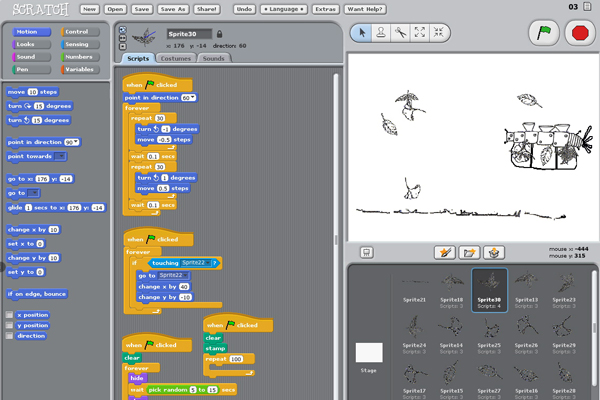
Task: Click the lock icon beside sprite name
Action: [219, 34]
